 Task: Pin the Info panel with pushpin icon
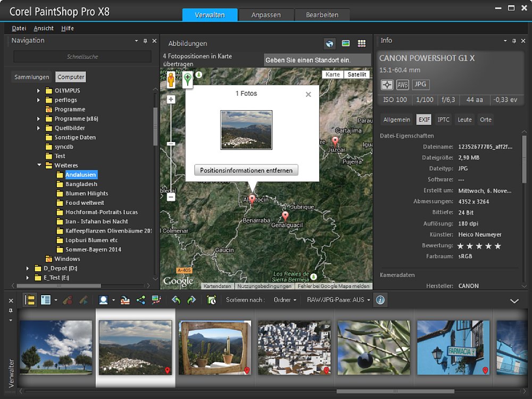pyautogui.click(x=514, y=41)
